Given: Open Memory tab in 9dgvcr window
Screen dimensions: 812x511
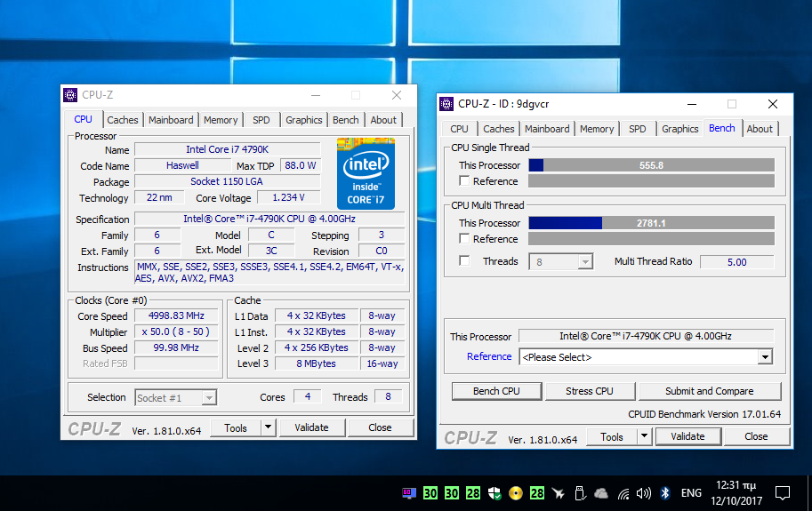Looking at the screenshot, I should point(597,129).
